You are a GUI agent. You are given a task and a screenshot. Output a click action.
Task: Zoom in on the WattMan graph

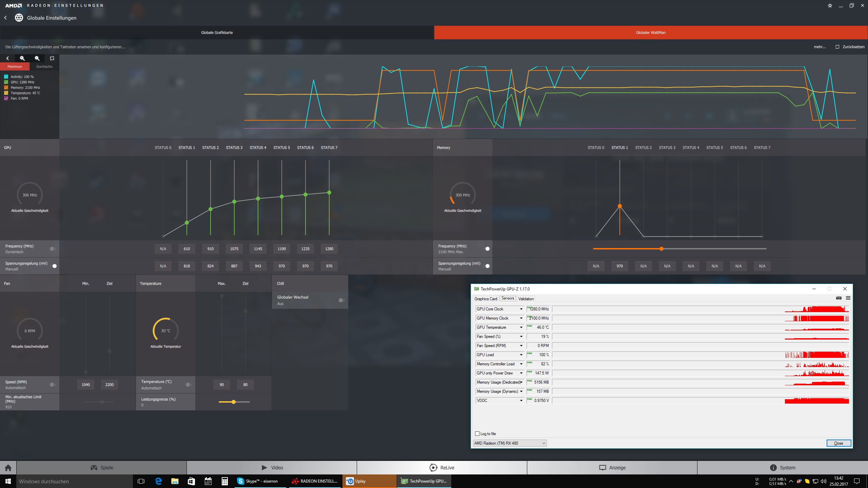(x=22, y=58)
